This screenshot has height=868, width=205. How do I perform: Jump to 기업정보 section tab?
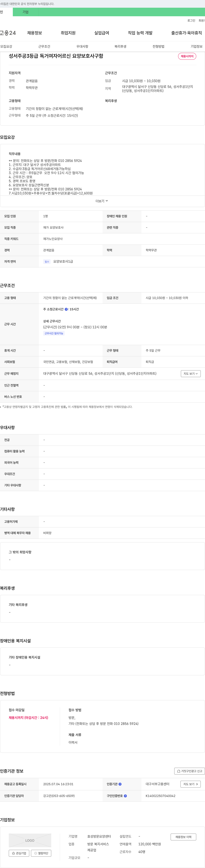(x=197, y=46)
